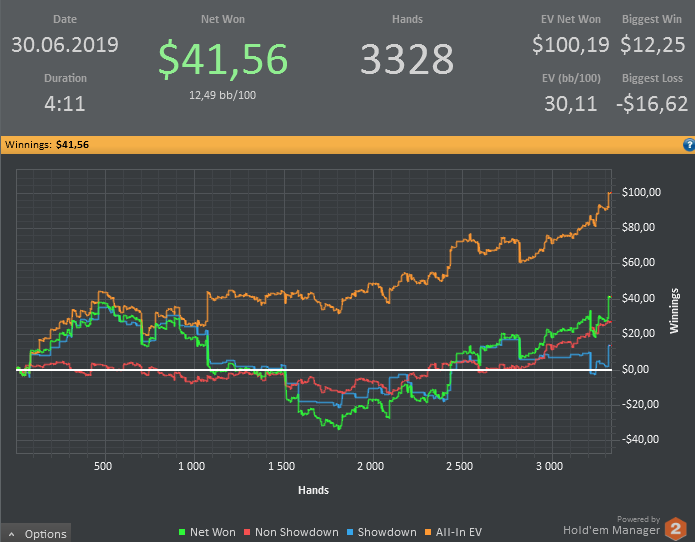Click the 500 x-axis tick label
Screen dimensions: 695x542
coord(103,466)
